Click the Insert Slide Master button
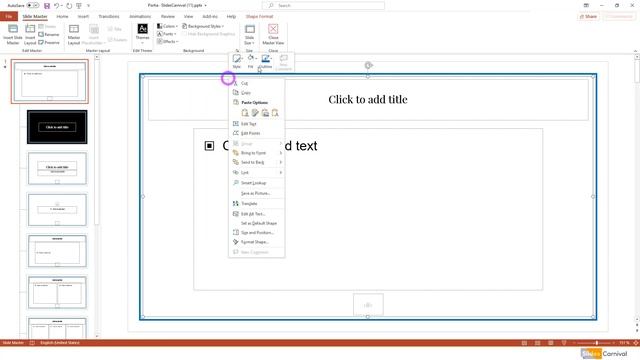The width and height of the screenshot is (640, 360). click(x=13, y=34)
